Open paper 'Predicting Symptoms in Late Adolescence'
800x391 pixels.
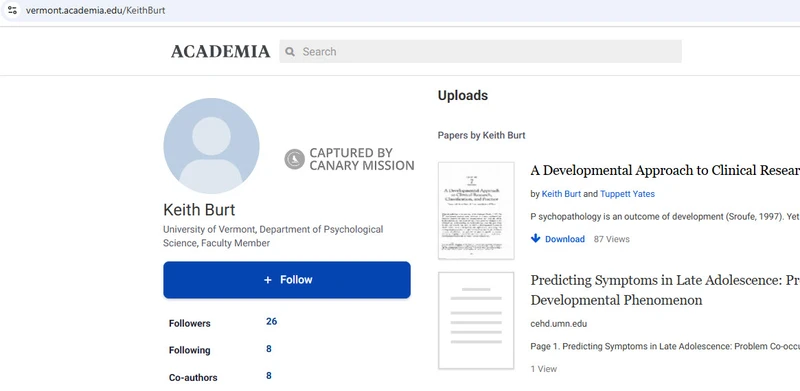[x=665, y=290]
